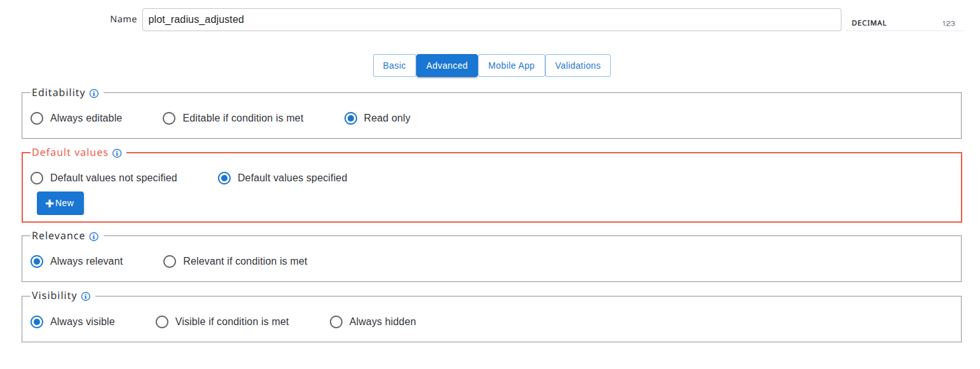Image resolution: width=980 pixels, height=369 pixels.
Task: Show the Relevance info tooltip icon
Action: pos(94,237)
